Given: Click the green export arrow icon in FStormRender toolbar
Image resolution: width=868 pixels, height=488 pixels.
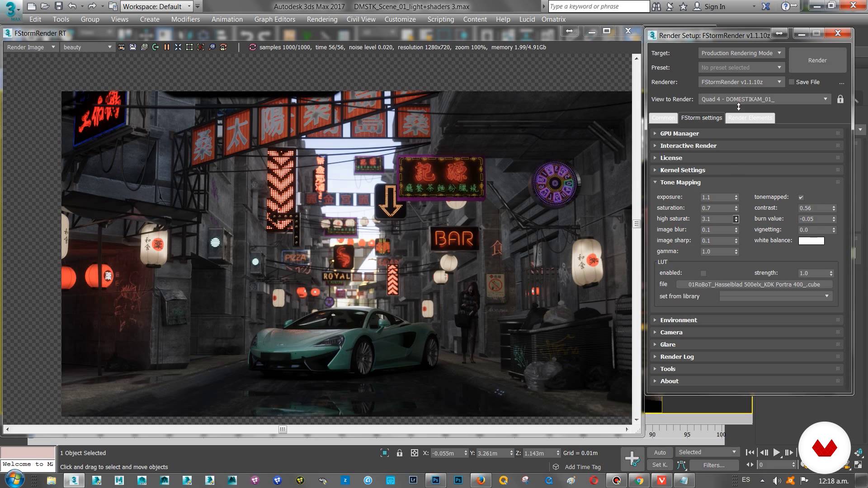Looking at the screenshot, I should pyautogui.click(x=156, y=47).
